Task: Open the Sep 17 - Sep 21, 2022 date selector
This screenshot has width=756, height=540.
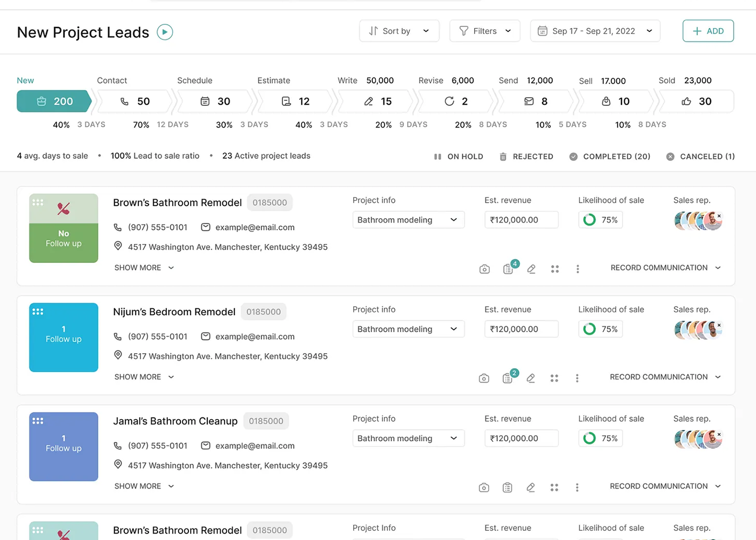Action: click(x=595, y=31)
